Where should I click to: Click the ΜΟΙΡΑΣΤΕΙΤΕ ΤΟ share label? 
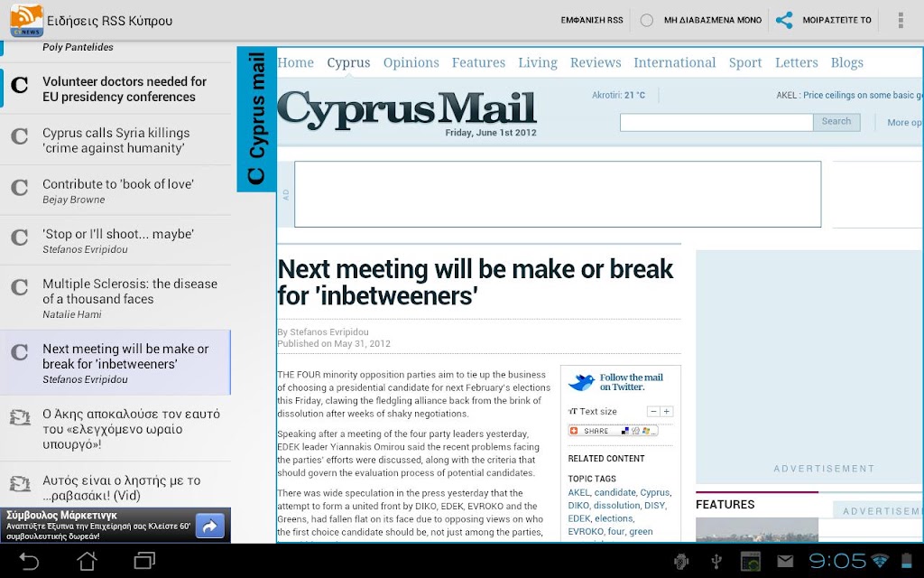pos(836,20)
